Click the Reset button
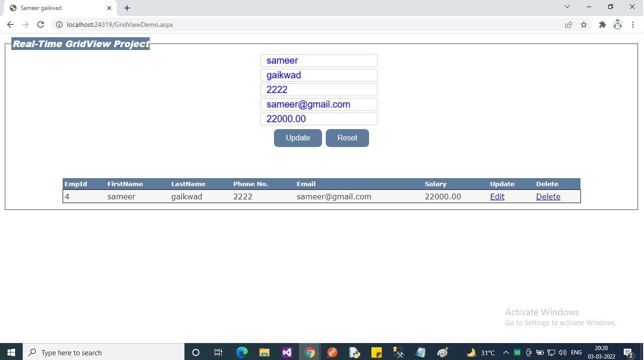644x360 pixels. pos(347,138)
